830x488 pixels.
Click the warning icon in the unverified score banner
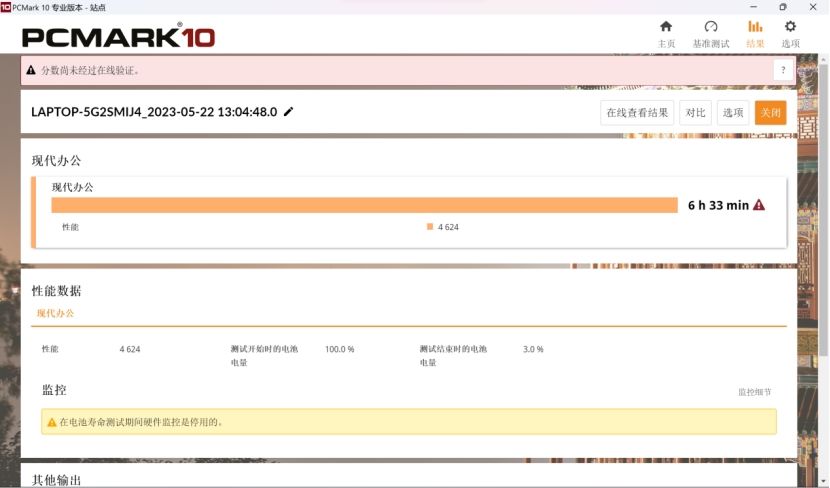31,70
